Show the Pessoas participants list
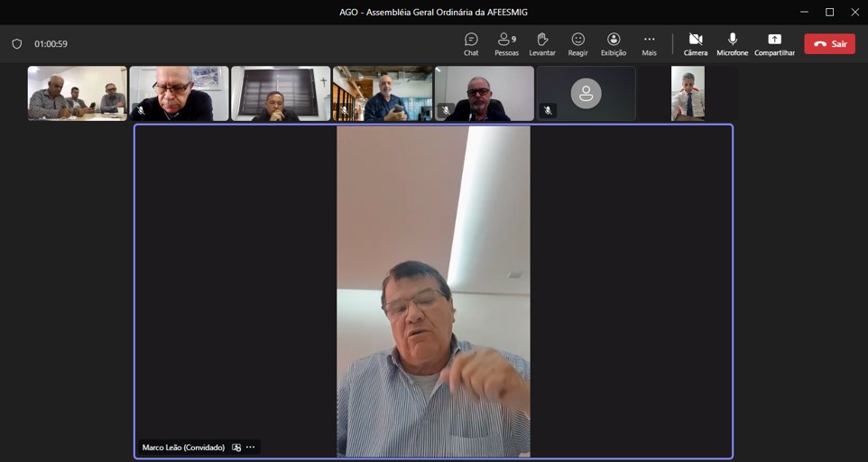 tap(506, 43)
